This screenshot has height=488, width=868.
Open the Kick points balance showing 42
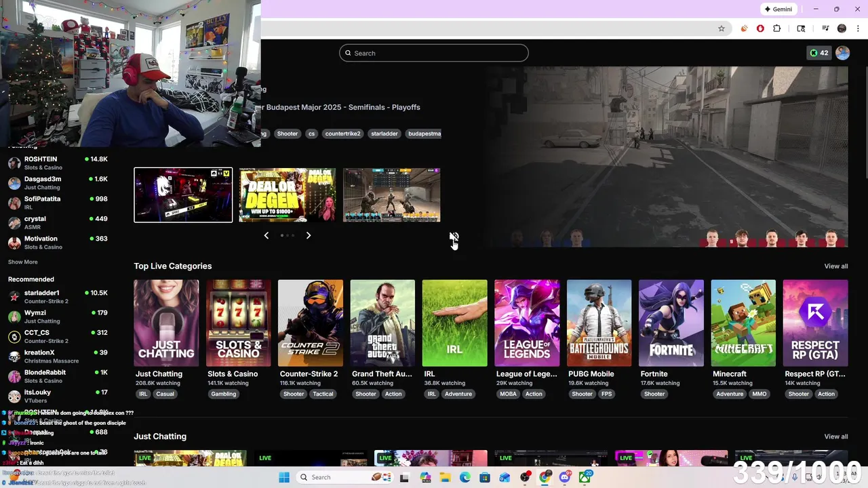818,53
